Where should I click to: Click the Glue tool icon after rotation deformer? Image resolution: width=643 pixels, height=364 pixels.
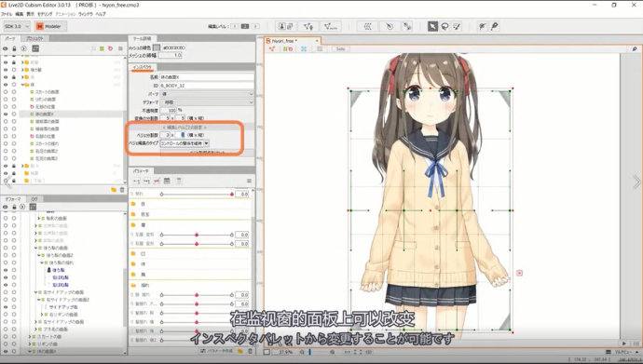tap(407, 26)
